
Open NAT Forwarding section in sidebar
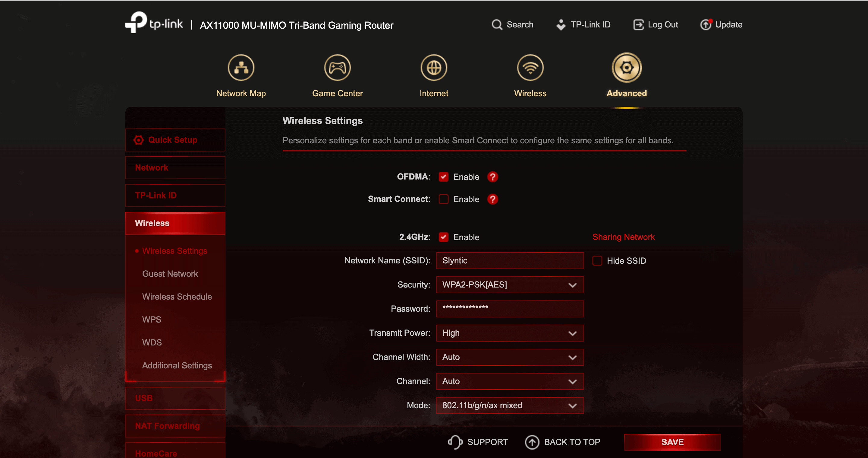click(x=175, y=426)
